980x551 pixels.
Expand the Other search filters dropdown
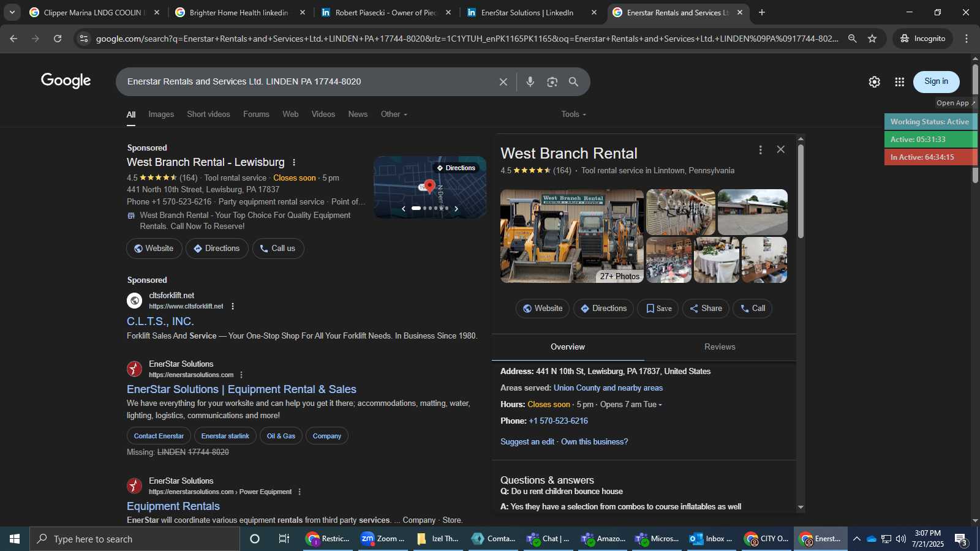pyautogui.click(x=394, y=114)
